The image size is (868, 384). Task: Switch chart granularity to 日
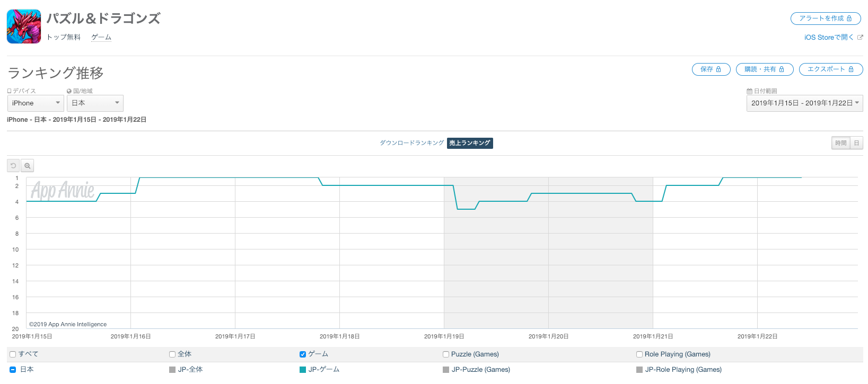856,143
